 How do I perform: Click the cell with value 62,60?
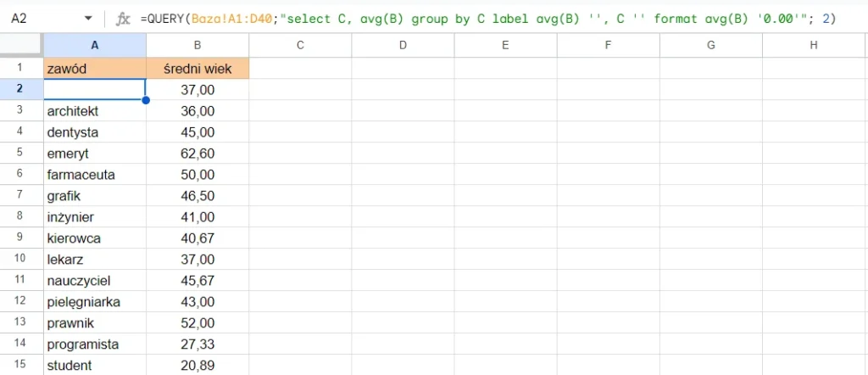[x=197, y=154]
